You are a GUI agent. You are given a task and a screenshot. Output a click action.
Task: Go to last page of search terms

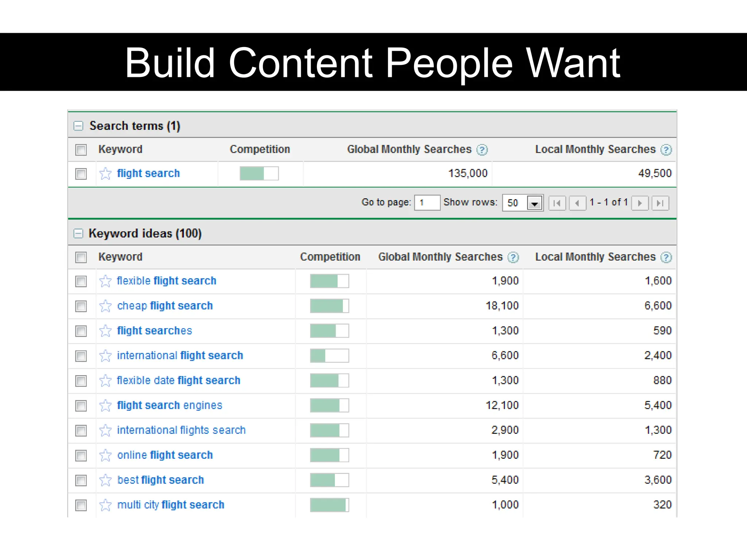(660, 203)
